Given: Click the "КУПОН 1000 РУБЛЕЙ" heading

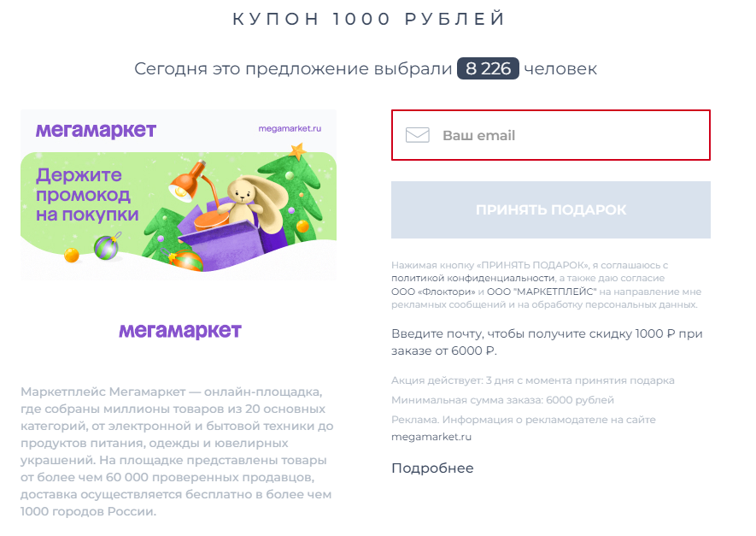Looking at the screenshot, I should click(x=369, y=19).
